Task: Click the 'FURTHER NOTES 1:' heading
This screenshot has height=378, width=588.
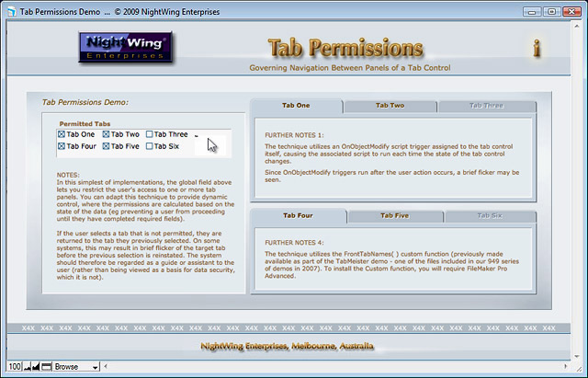Action: 294,135
